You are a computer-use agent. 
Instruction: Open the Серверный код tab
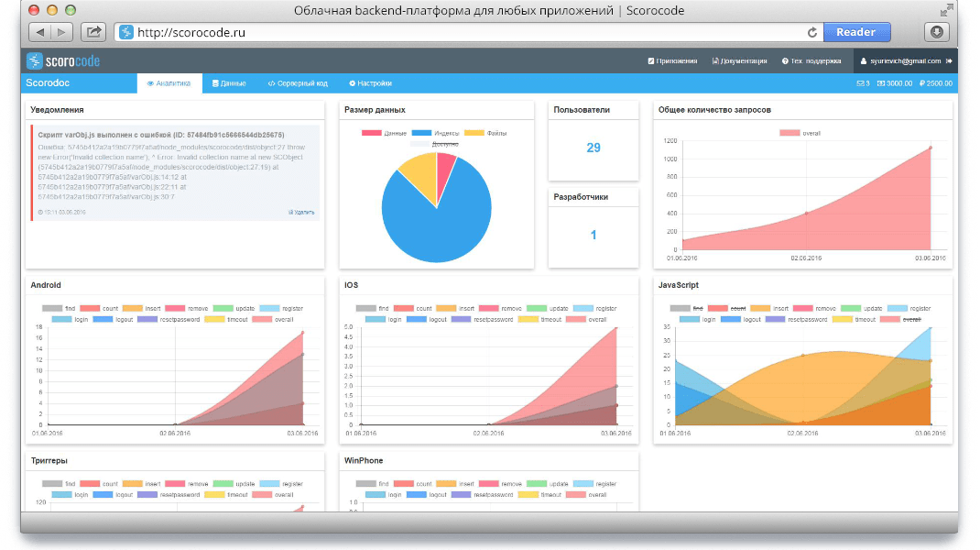click(298, 83)
